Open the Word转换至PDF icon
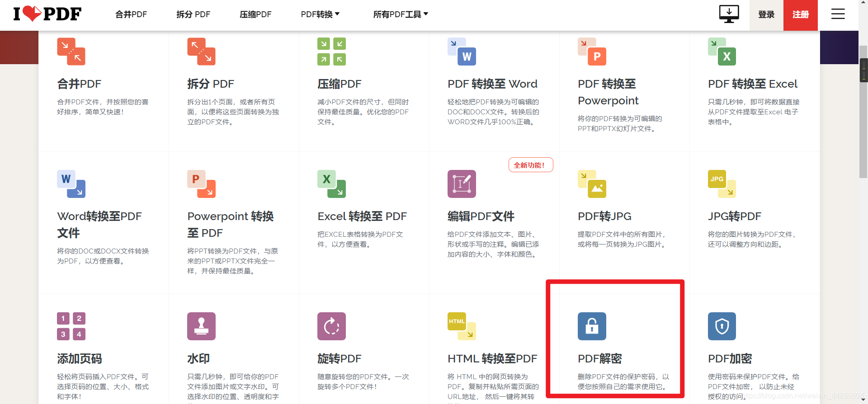This screenshot has width=868, height=404. pos(71,184)
